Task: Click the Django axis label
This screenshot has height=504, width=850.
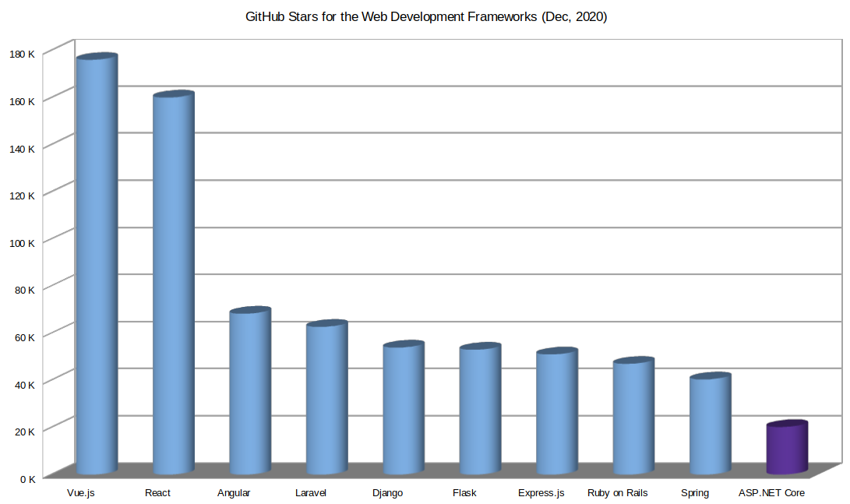Action: [x=387, y=493]
